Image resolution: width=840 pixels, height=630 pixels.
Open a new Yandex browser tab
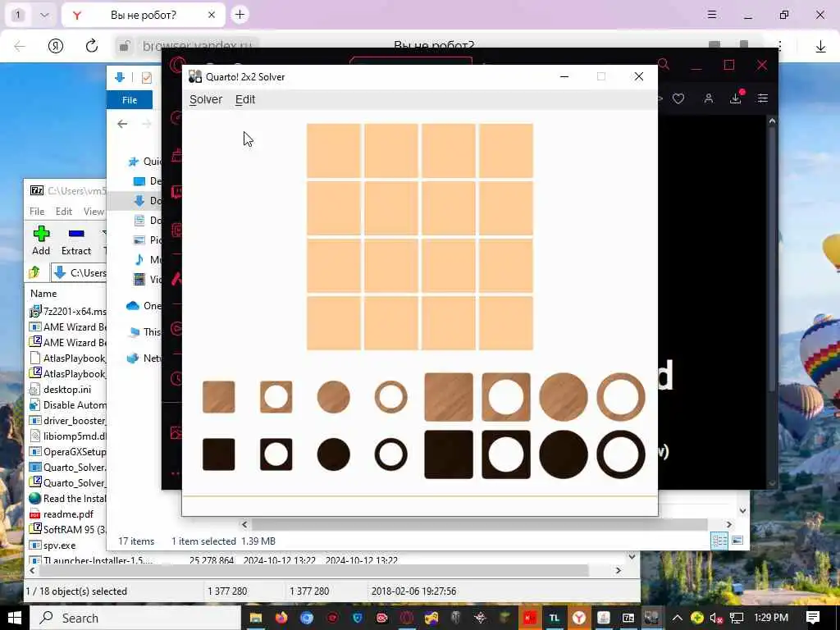pyautogui.click(x=240, y=15)
